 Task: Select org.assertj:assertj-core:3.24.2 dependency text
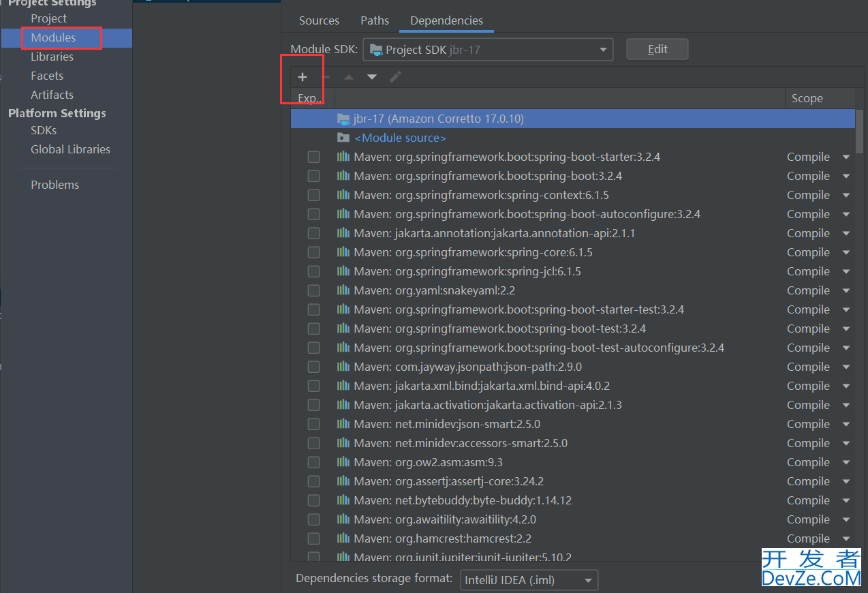[x=448, y=481]
